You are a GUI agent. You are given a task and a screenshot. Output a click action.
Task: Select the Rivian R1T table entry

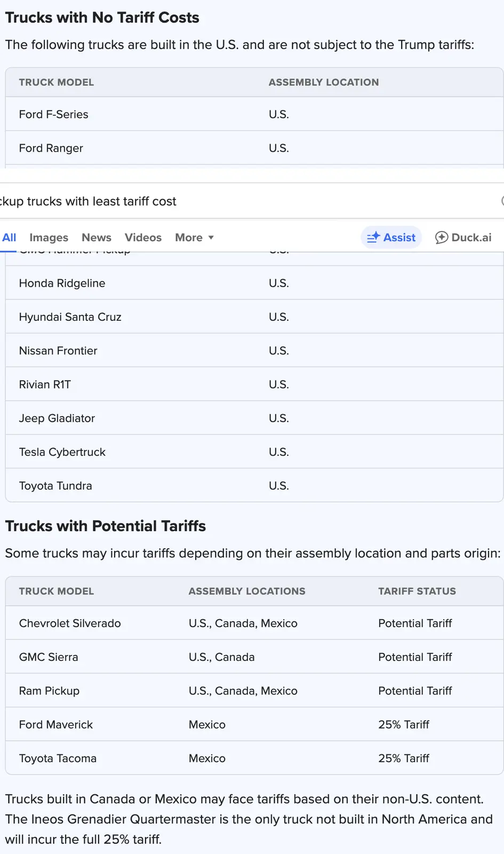[45, 385]
